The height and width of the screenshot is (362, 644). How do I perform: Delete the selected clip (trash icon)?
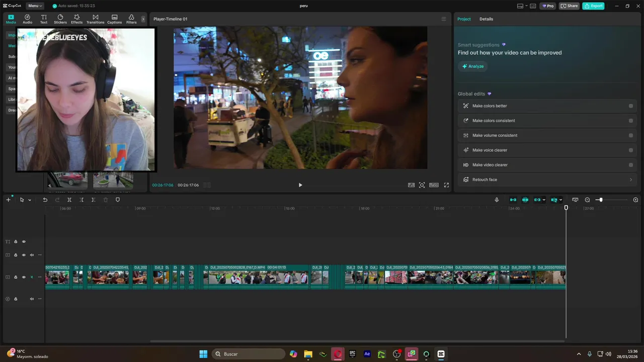pyautogui.click(x=106, y=200)
